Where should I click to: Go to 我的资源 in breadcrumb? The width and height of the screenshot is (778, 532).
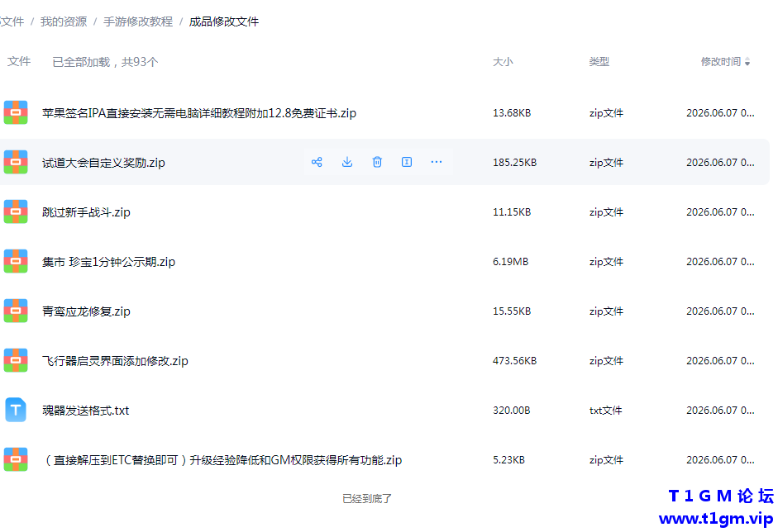pyautogui.click(x=64, y=21)
